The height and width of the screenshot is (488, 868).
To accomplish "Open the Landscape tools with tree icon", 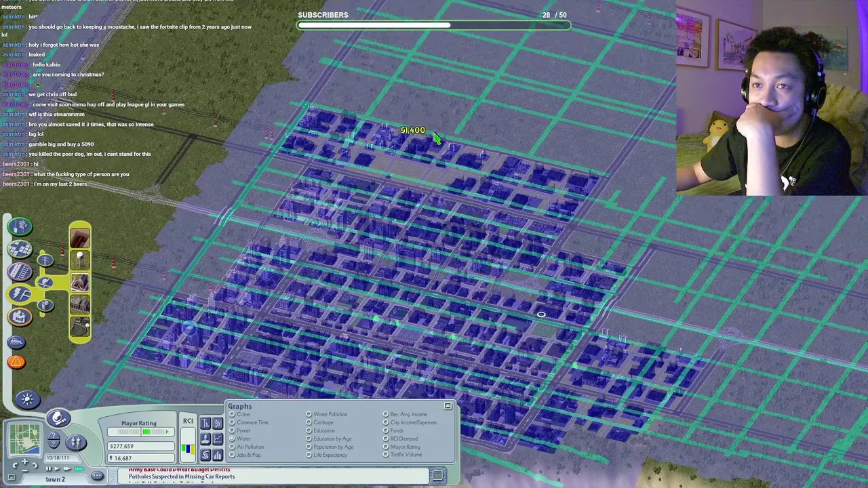I will [x=20, y=226].
